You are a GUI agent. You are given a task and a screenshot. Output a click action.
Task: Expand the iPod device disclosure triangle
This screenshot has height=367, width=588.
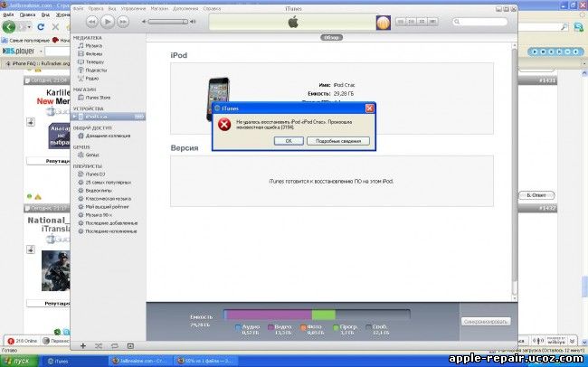pos(74,117)
